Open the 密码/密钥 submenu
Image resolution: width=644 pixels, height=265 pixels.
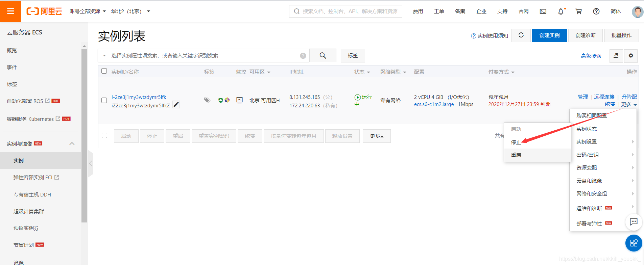pyautogui.click(x=603, y=155)
